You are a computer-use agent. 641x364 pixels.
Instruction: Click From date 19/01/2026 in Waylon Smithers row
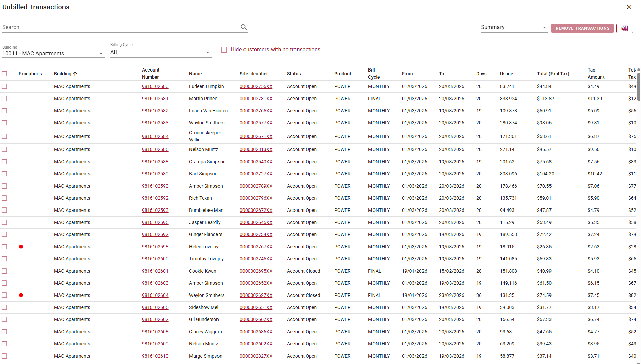point(414,295)
